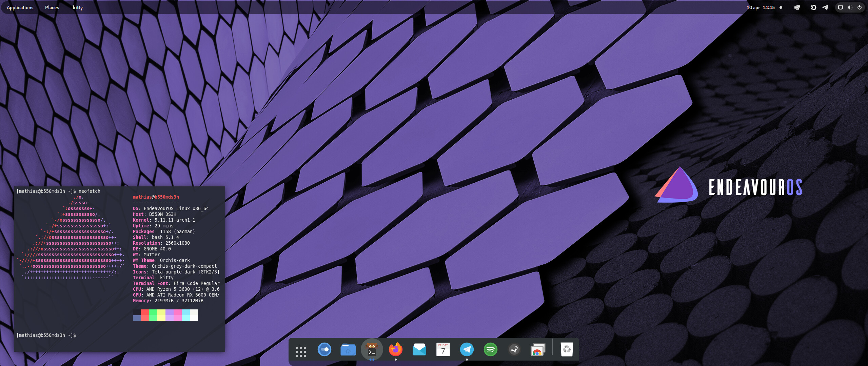868x366 pixels.
Task: Open the kitty app menu in the top bar
Action: 78,7
